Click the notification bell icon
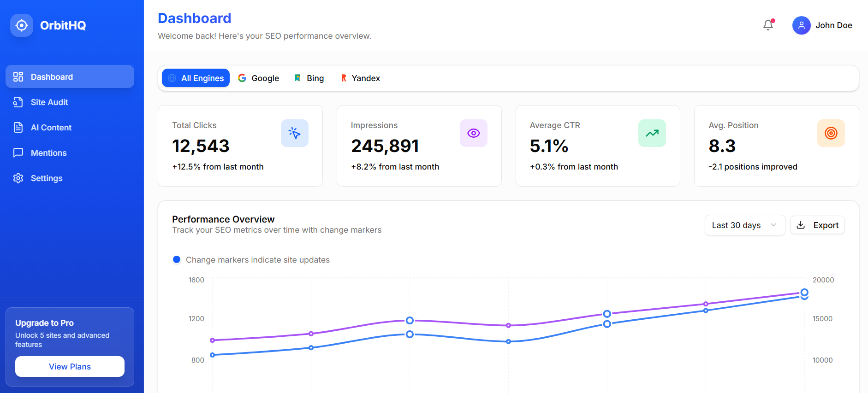The image size is (868, 393). pos(768,25)
